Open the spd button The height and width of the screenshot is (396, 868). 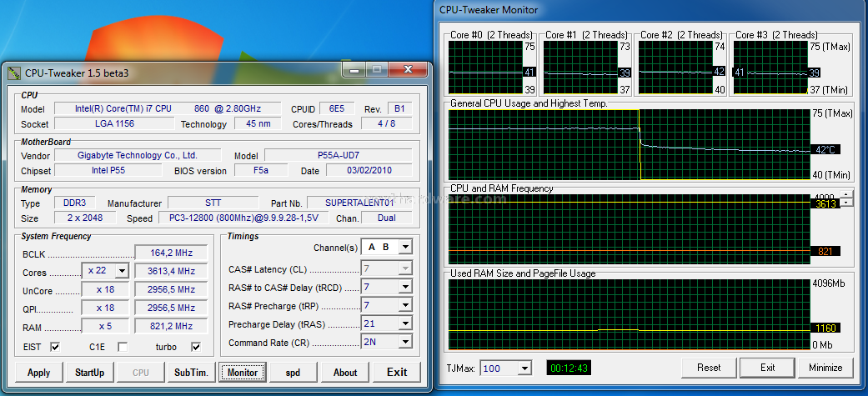293,372
